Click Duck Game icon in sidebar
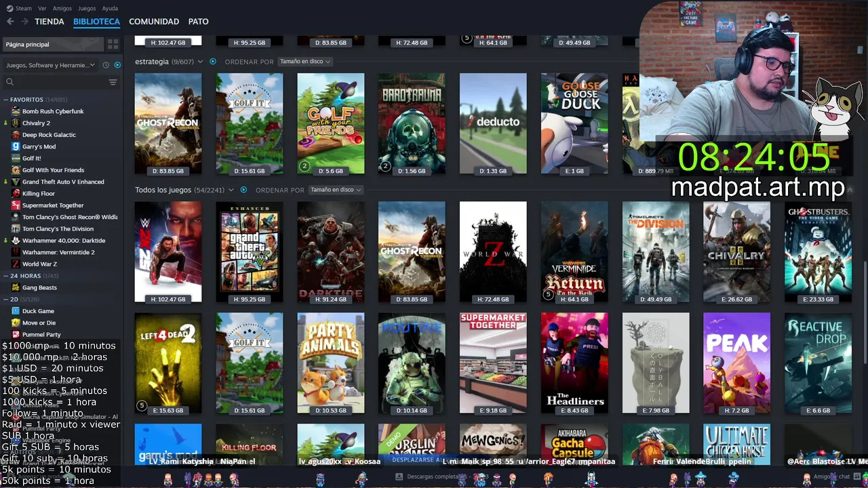Screen dimensions: 868x488 pyautogui.click(x=16, y=311)
